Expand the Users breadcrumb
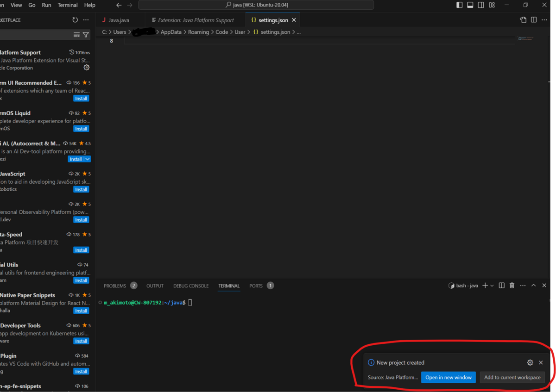Image resolution: width=556 pixels, height=392 pixels. pyautogui.click(x=120, y=32)
